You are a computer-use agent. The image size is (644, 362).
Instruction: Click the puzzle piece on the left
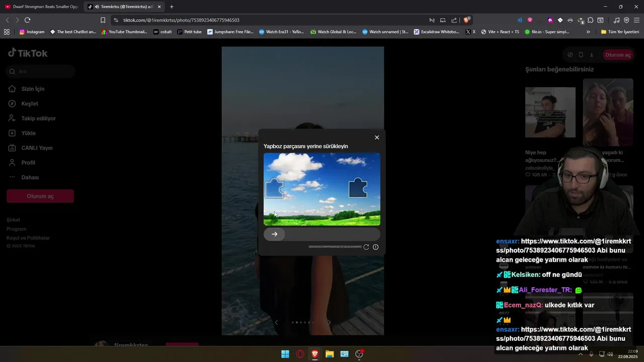pyautogui.click(x=274, y=188)
